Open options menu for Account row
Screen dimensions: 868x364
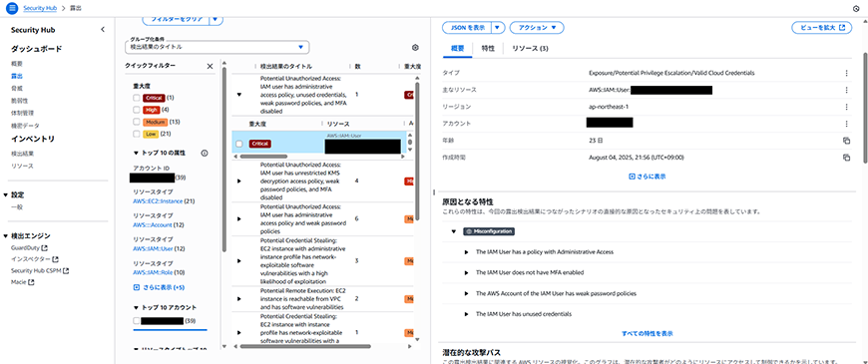pos(846,124)
